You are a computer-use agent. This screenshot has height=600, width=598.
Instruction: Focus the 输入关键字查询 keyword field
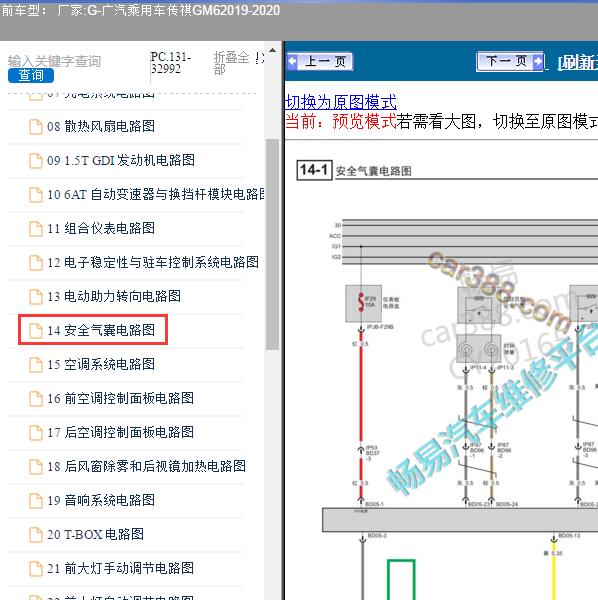pos(54,61)
